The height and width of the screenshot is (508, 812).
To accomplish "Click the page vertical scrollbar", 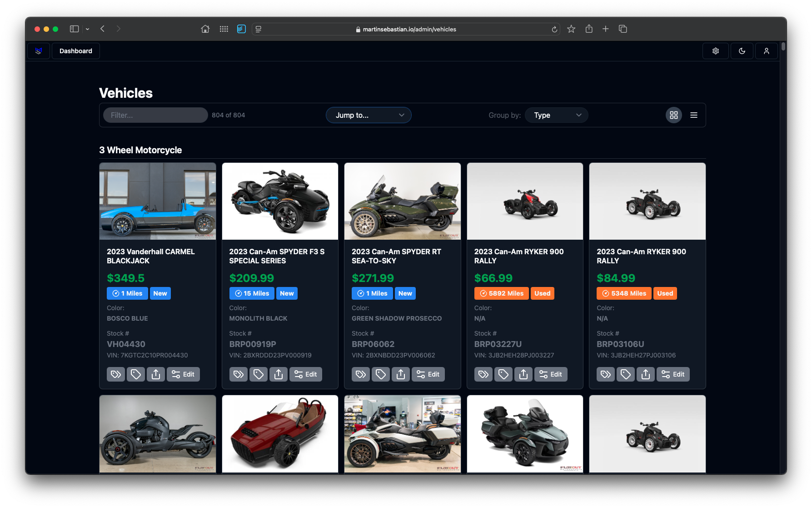I will pos(783,47).
